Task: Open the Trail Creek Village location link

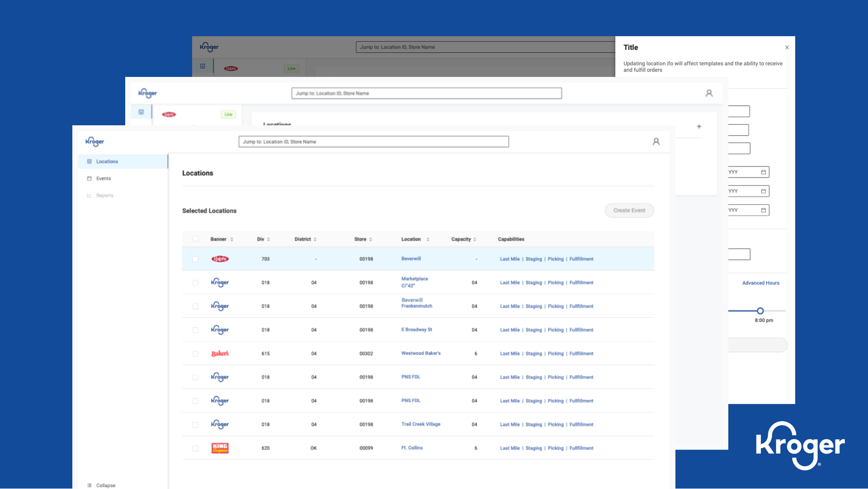Action: click(x=420, y=424)
